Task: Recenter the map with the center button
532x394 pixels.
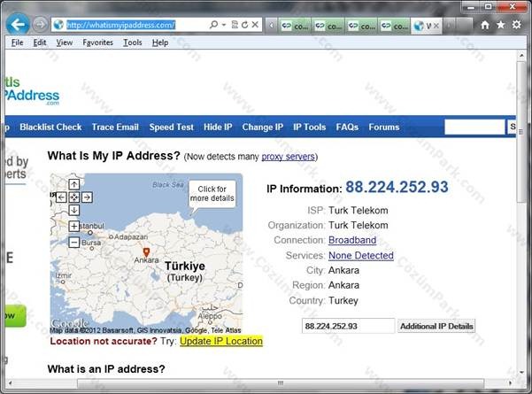Action: (x=74, y=197)
